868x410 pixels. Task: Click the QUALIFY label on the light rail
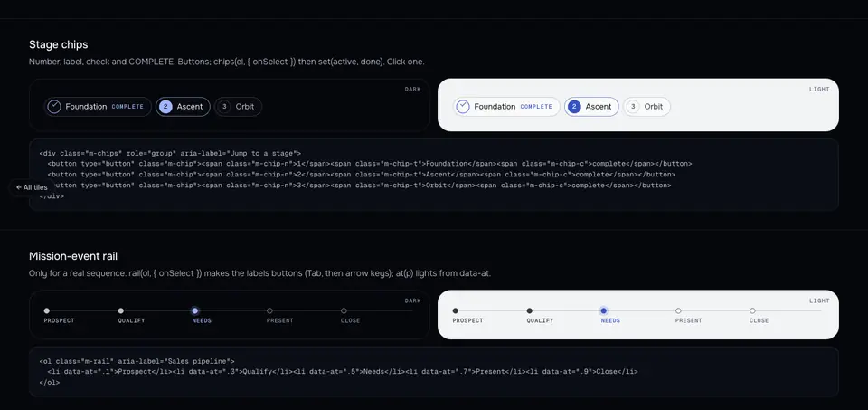[x=541, y=320]
